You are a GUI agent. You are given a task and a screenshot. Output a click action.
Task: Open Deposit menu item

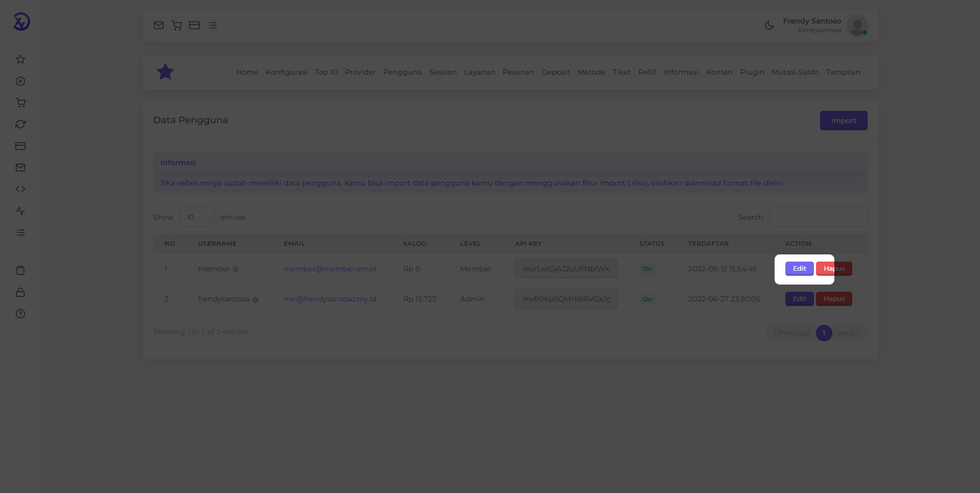point(556,72)
